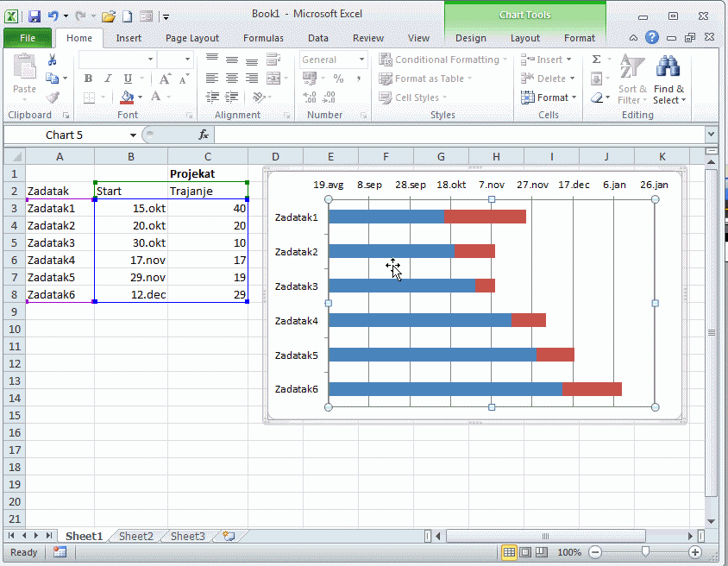Click the macro recording icon in status bar

point(60,552)
